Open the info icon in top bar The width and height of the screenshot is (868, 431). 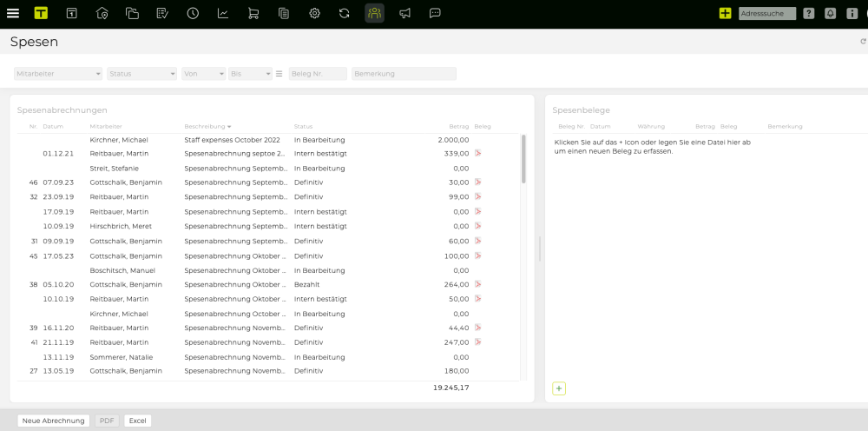click(x=852, y=13)
